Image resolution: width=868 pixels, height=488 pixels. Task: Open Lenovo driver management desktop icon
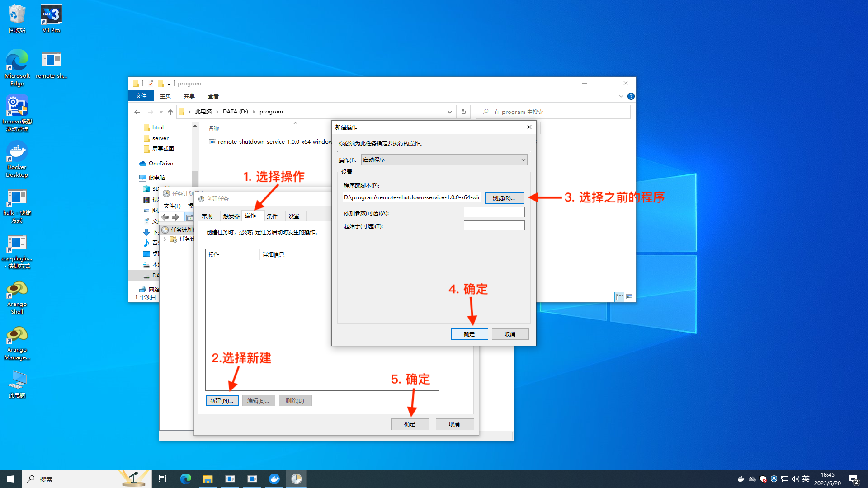click(x=17, y=113)
